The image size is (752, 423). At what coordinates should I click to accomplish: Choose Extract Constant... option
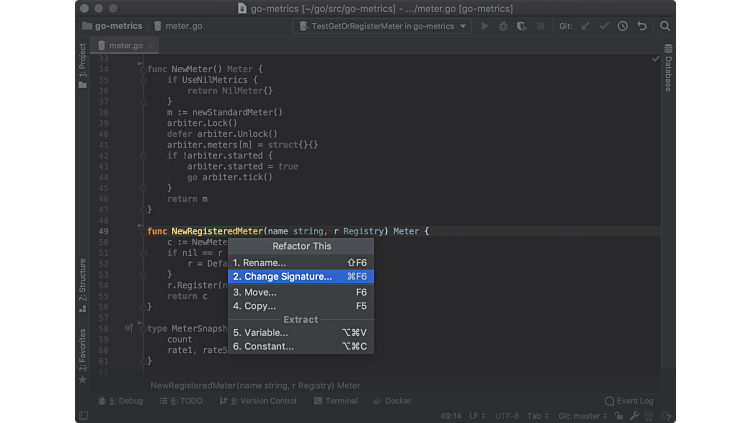(301, 346)
